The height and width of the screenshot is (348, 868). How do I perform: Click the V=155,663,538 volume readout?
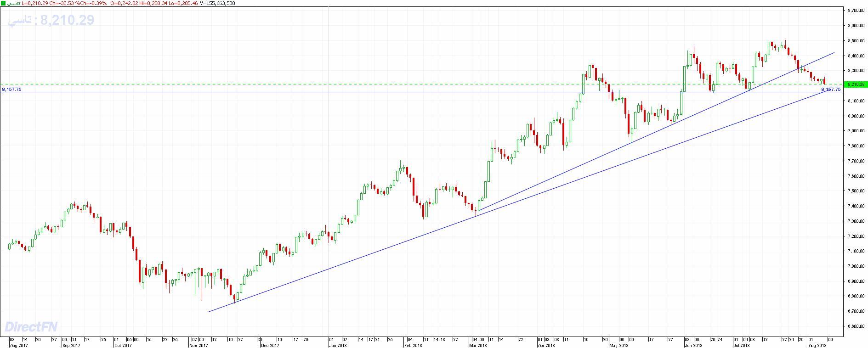point(218,3)
